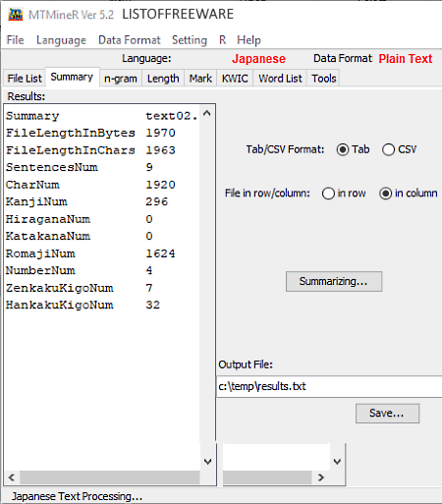The height and width of the screenshot is (504, 442).
Task: Expand the small dropdown chevron beside Save area
Action: (338, 462)
